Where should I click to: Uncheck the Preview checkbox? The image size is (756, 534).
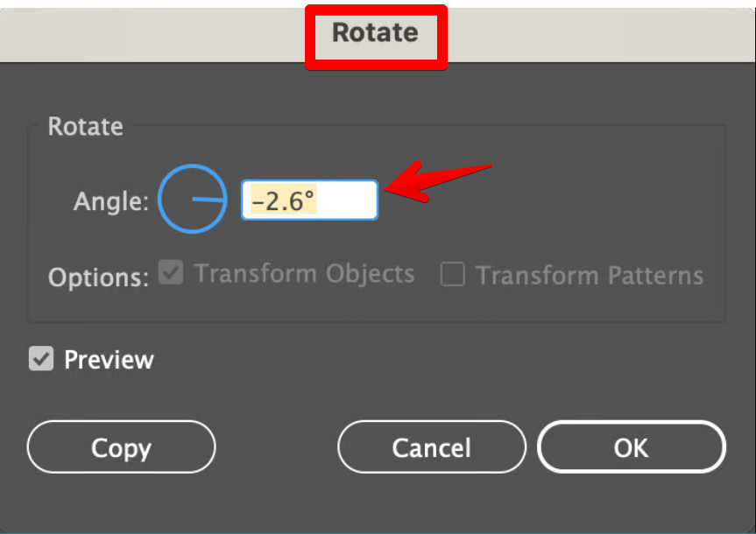pyautogui.click(x=41, y=359)
